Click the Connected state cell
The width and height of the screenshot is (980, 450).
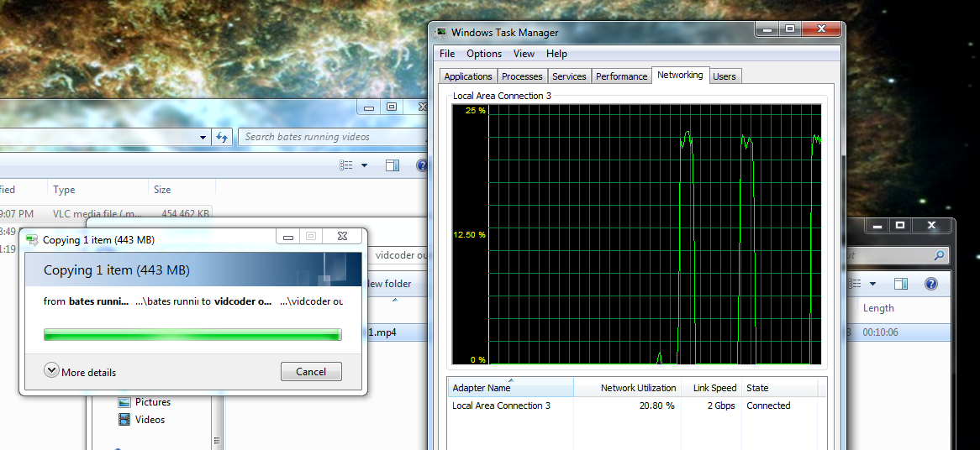click(x=768, y=406)
